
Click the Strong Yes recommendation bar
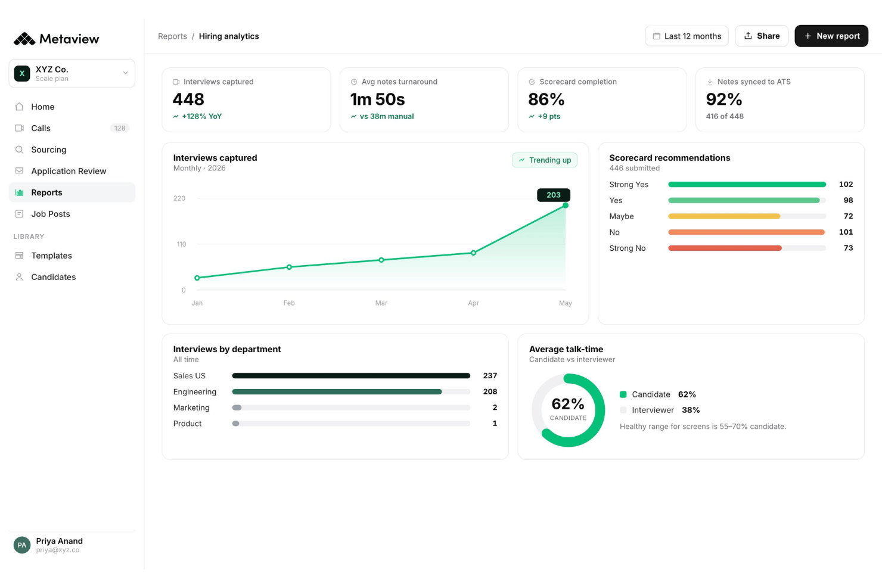(747, 185)
